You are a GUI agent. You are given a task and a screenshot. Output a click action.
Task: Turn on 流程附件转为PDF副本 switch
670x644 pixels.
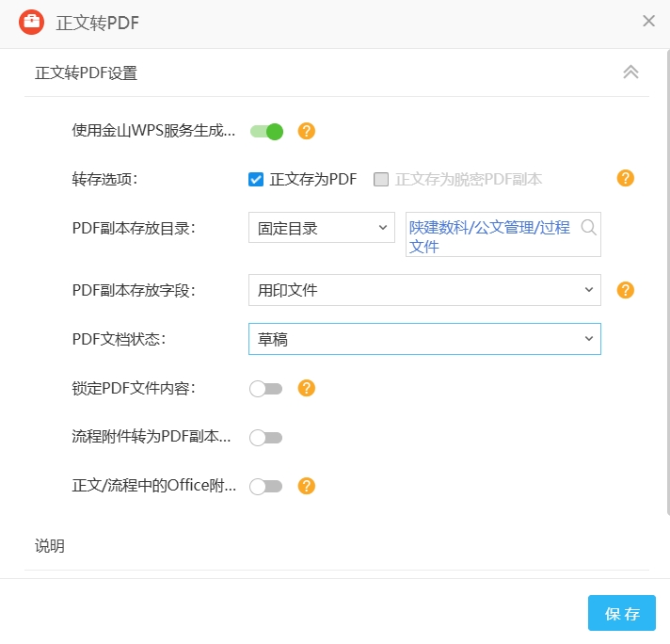[x=266, y=437]
